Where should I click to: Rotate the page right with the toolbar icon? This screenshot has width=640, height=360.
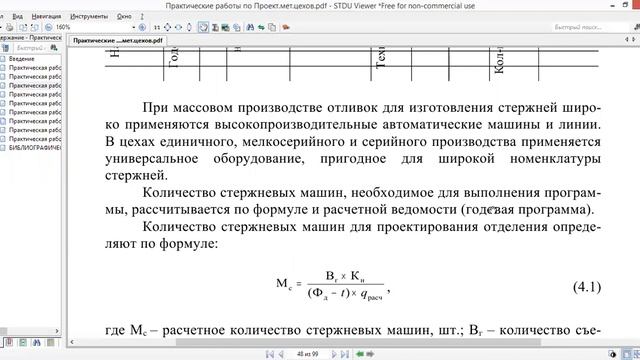pyautogui.click(x=34, y=27)
